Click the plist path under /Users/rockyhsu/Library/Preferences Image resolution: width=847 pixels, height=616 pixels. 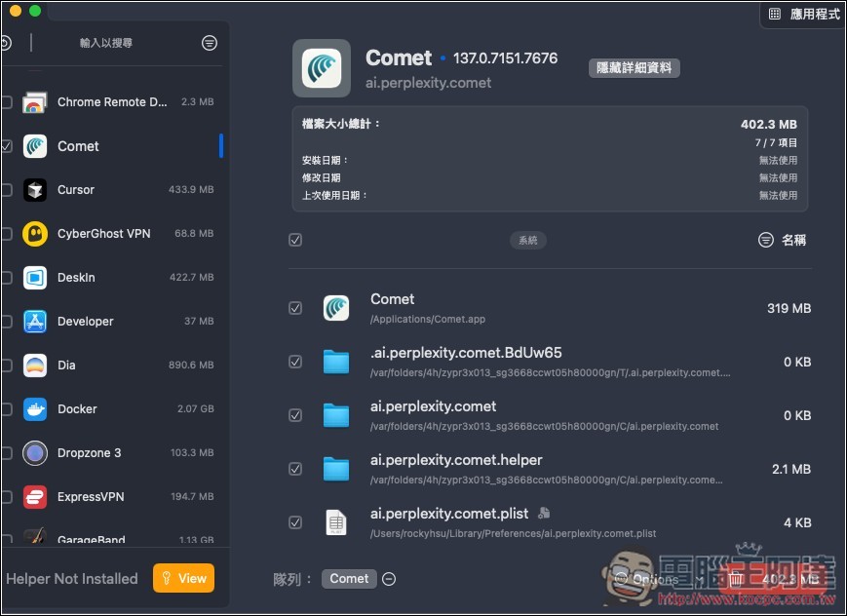513,533
